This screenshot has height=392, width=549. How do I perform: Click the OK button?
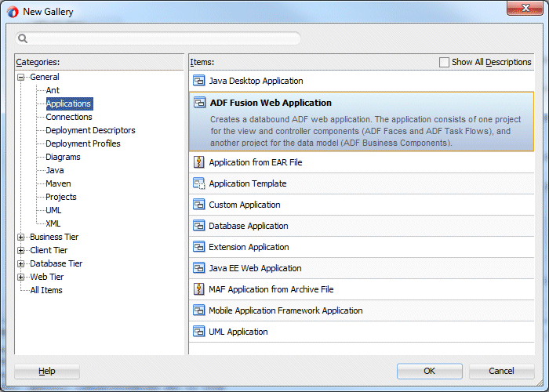coord(430,371)
